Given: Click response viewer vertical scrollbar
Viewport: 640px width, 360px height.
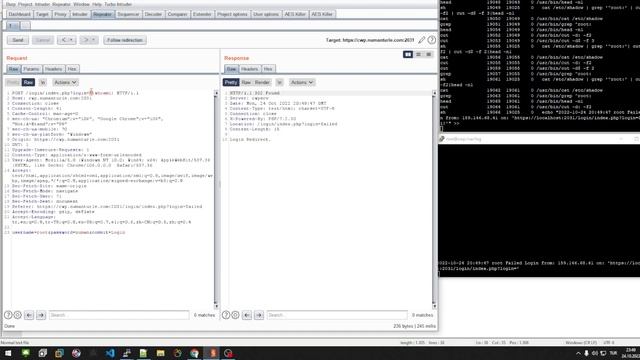Looking at the screenshot, I should pos(434,200).
